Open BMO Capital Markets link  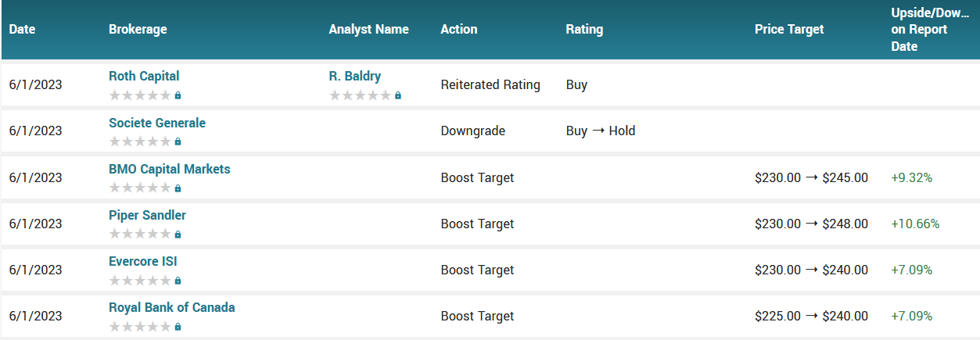pyautogui.click(x=170, y=169)
